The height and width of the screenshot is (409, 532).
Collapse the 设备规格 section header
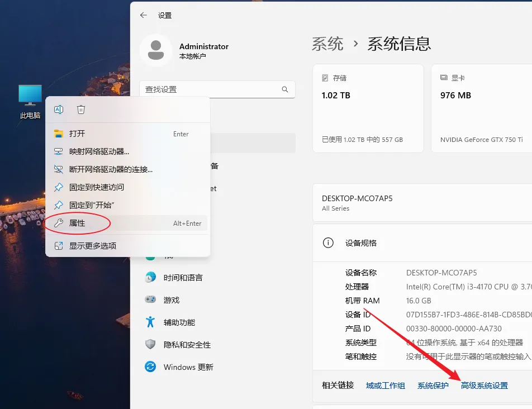pyautogui.click(x=422, y=243)
